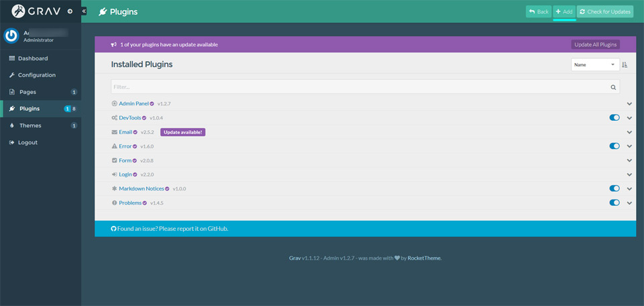The width and height of the screenshot is (644, 306).
Task: Click the purple verified badge next to DevTools
Action: pos(144,118)
